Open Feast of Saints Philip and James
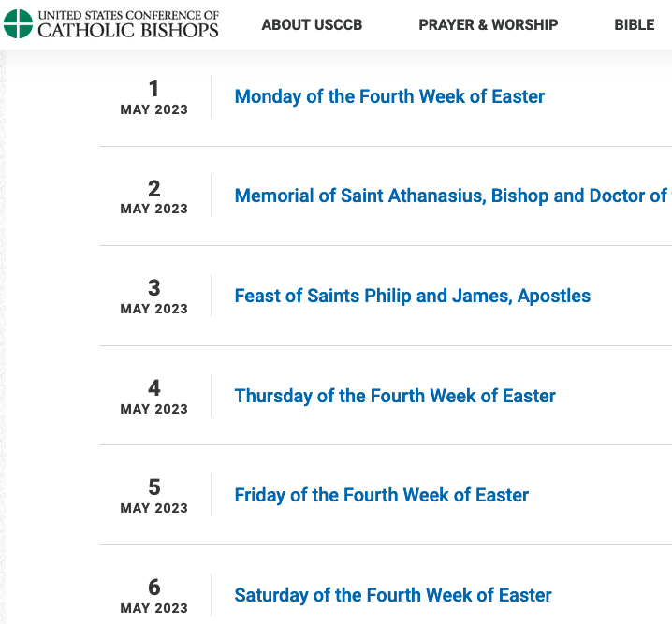Viewport: 672px width, 624px height. pyautogui.click(x=413, y=296)
